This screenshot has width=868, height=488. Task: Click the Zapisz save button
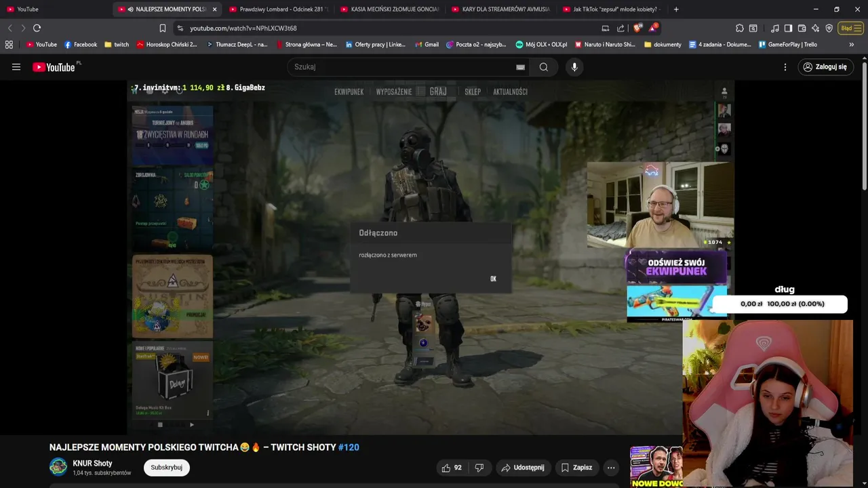pyautogui.click(x=576, y=468)
